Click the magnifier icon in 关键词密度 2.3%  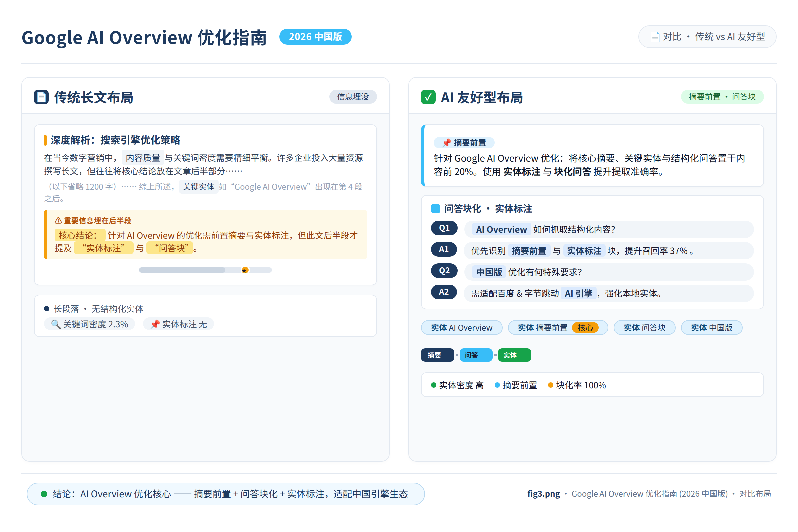(56, 324)
